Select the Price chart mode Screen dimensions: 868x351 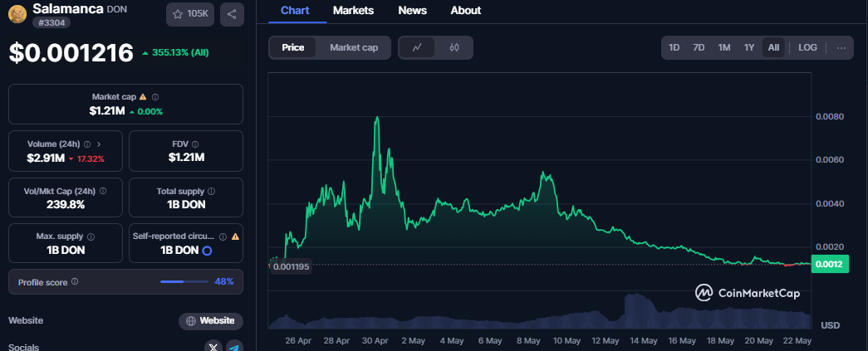[x=293, y=47]
